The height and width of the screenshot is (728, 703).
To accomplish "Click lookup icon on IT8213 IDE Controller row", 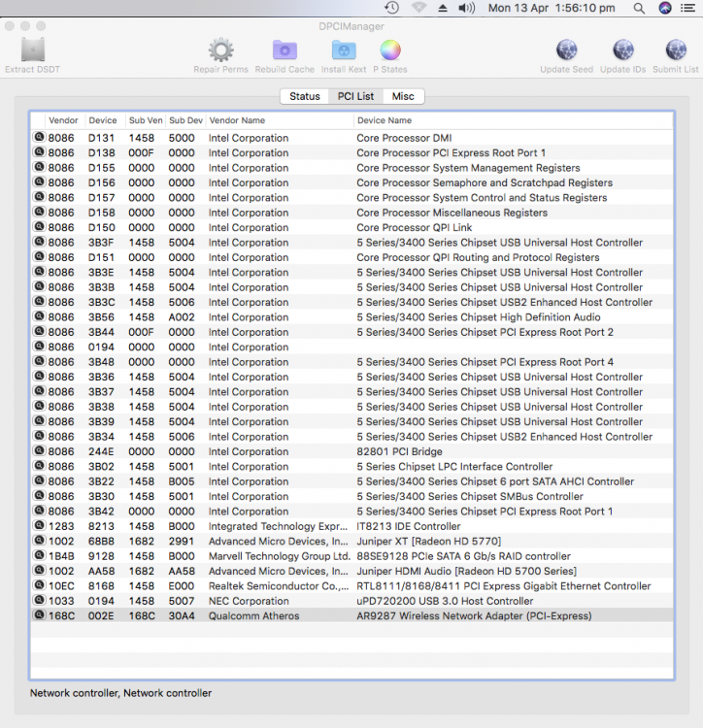I will click(40, 525).
